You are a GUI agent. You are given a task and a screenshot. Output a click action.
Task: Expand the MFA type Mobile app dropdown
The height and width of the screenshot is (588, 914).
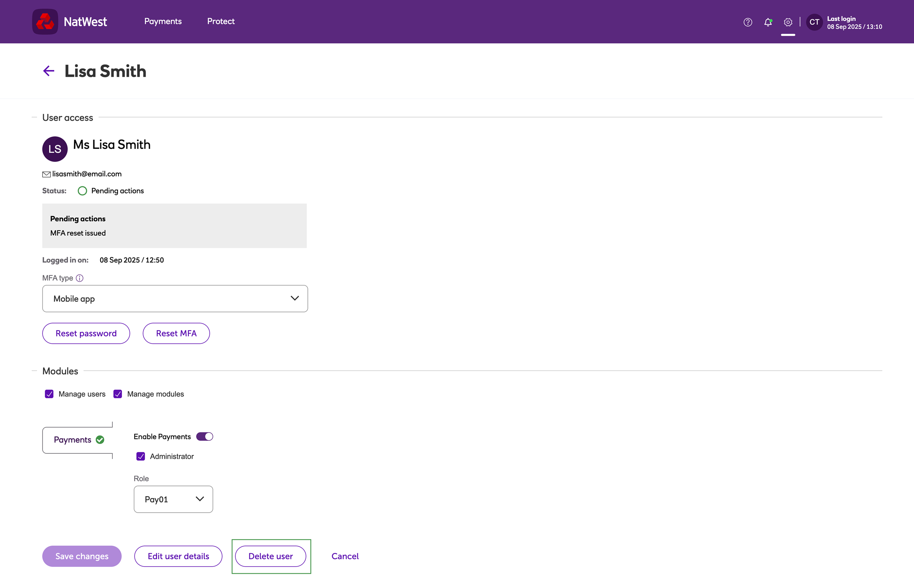175,299
